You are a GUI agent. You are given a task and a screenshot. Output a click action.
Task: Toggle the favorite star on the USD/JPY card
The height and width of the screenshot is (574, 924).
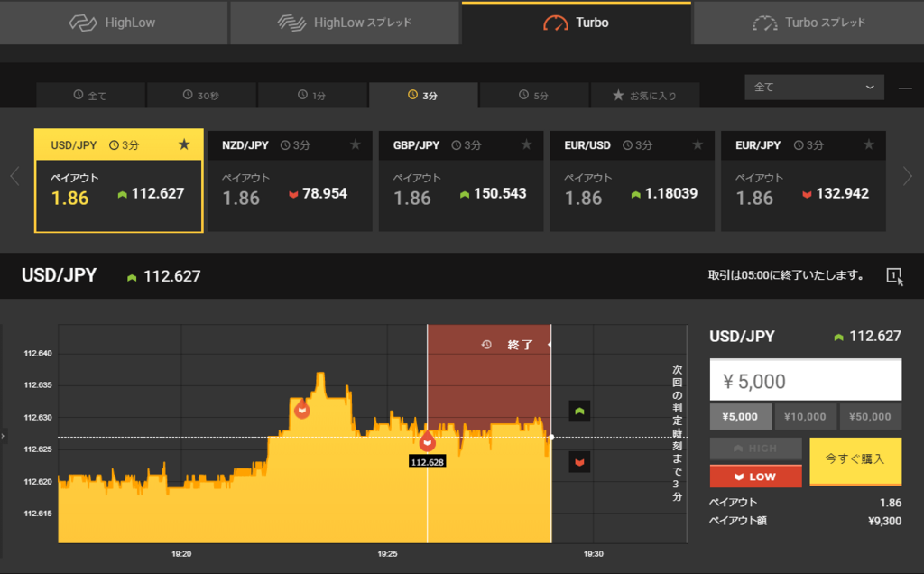[185, 143]
